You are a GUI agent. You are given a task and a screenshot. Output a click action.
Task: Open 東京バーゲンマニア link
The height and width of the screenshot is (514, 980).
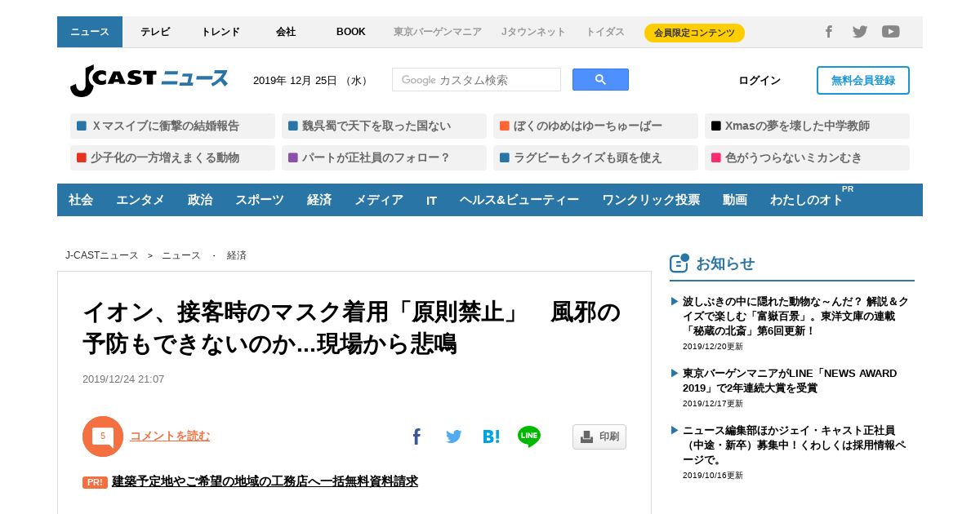pyautogui.click(x=438, y=32)
